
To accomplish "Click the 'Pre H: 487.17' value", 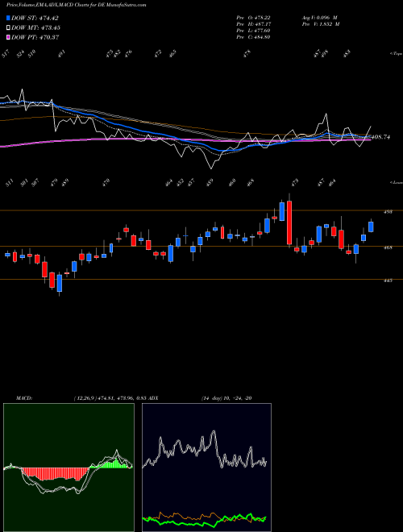I will point(253,23).
